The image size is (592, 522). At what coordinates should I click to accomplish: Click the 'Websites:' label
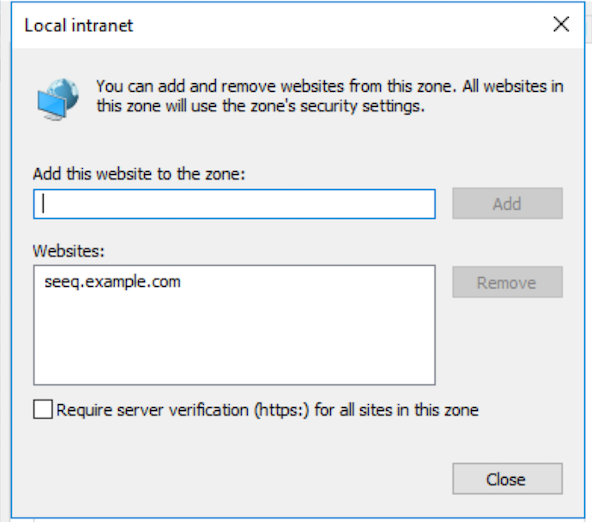click(68, 251)
